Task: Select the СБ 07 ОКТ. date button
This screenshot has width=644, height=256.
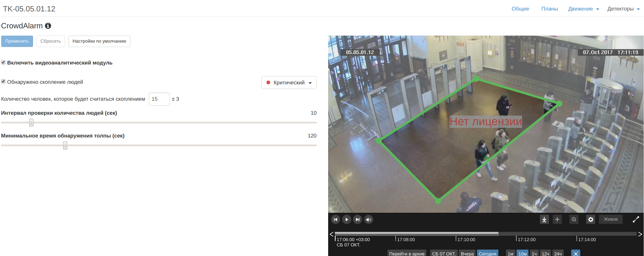Action: [x=444, y=253]
